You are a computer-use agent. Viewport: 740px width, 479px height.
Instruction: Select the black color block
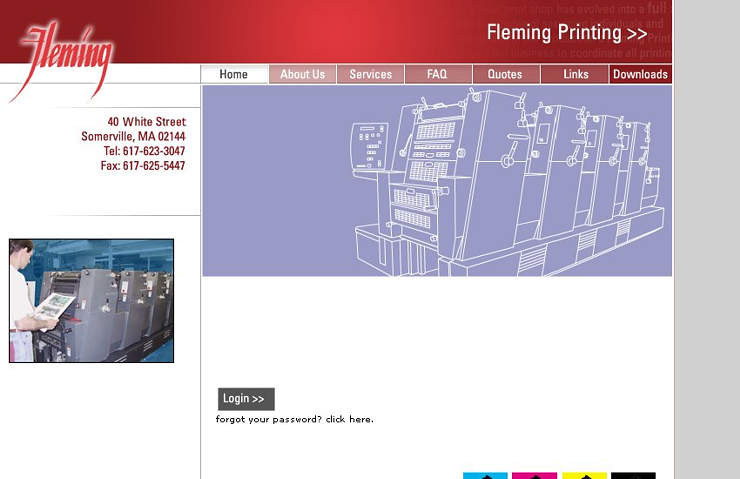(x=633, y=475)
